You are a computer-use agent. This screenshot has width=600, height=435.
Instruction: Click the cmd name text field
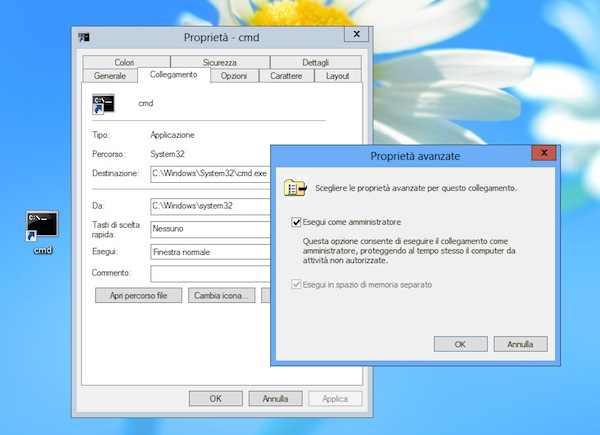pos(146,103)
